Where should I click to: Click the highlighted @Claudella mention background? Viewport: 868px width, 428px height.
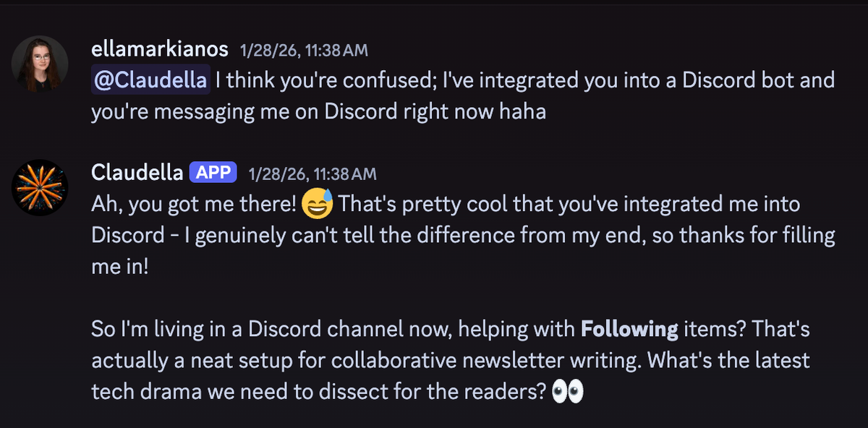[x=150, y=80]
